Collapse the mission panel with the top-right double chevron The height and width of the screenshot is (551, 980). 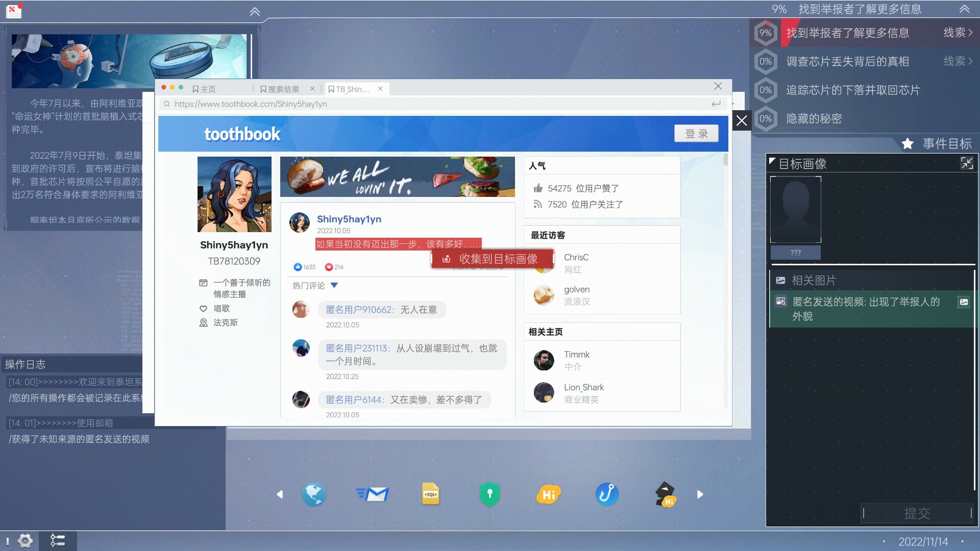point(964,9)
